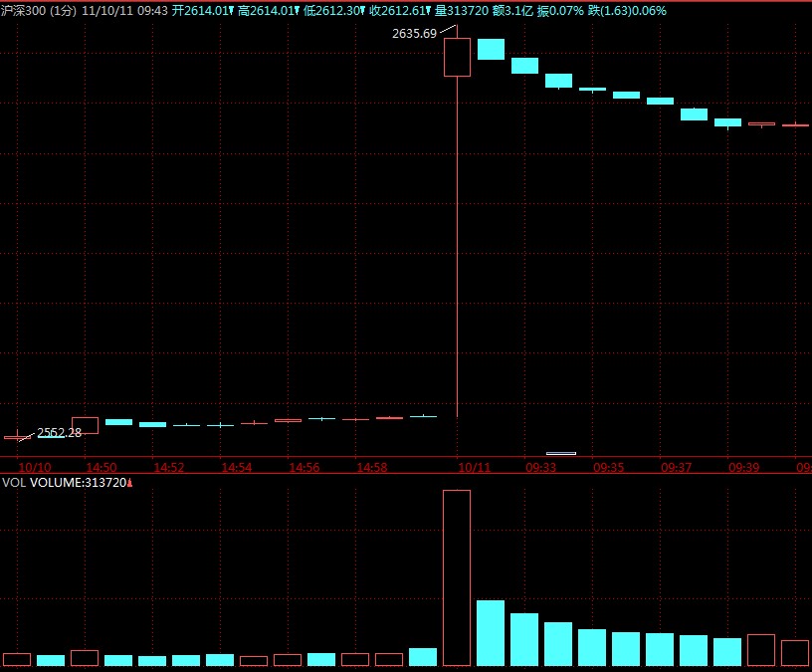The image size is (812, 672).
Task: Click the tallest red volume bar
Action: [457, 577]
